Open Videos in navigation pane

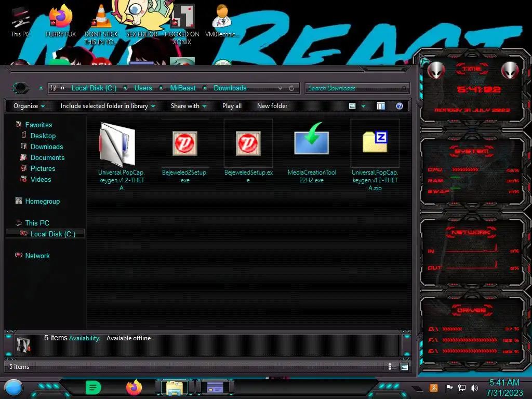click(41, 179)
